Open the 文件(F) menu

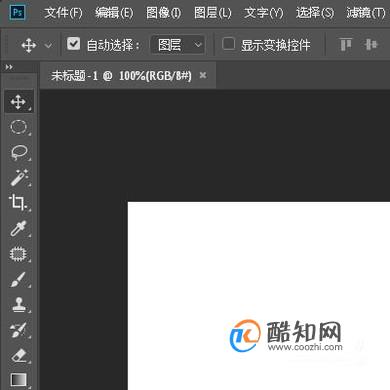[x=63, y=13]
